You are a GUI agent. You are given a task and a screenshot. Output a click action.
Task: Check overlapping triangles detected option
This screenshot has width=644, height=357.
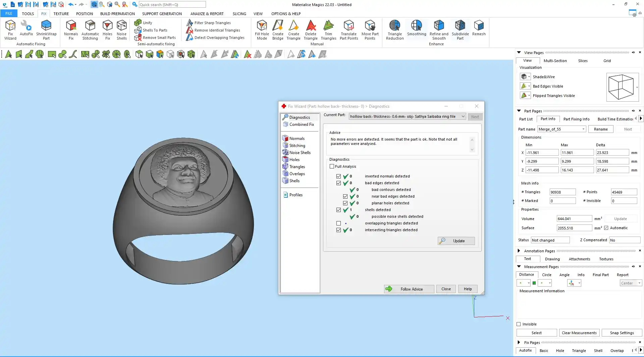pyautogui.click(x=338, y=223)
